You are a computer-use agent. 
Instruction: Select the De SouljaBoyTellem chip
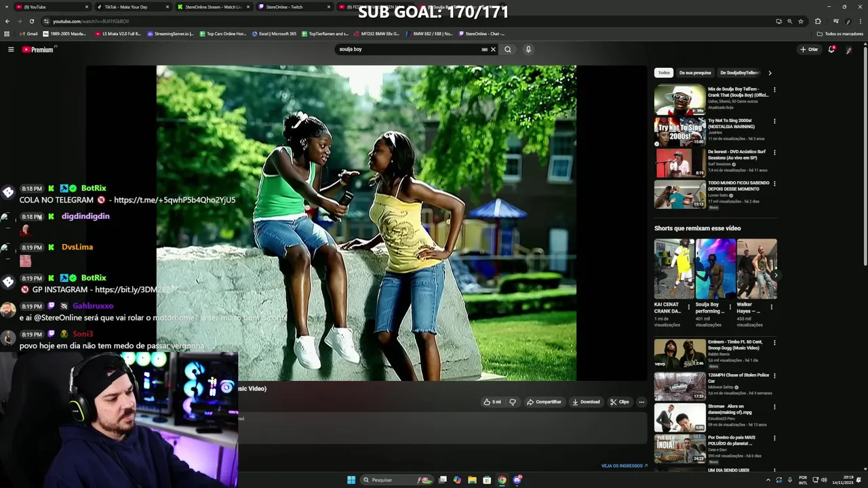[739, 73]
